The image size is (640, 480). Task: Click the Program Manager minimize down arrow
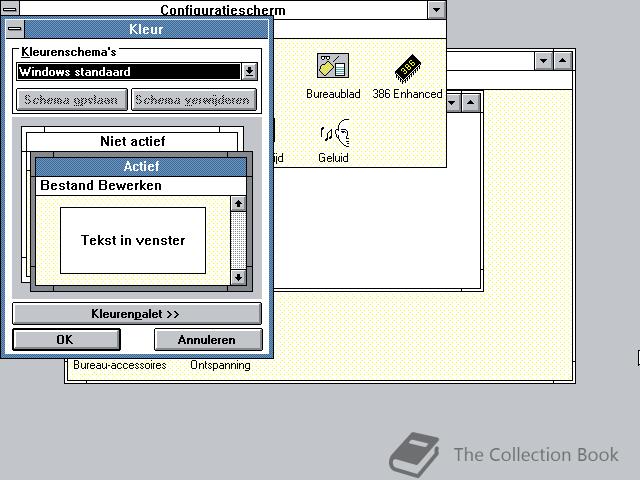pos(544,61)
